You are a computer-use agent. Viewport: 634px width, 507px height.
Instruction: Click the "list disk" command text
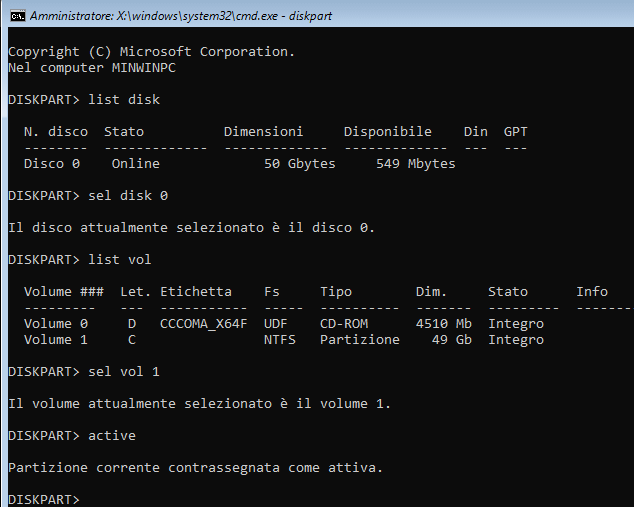point(123,99)
